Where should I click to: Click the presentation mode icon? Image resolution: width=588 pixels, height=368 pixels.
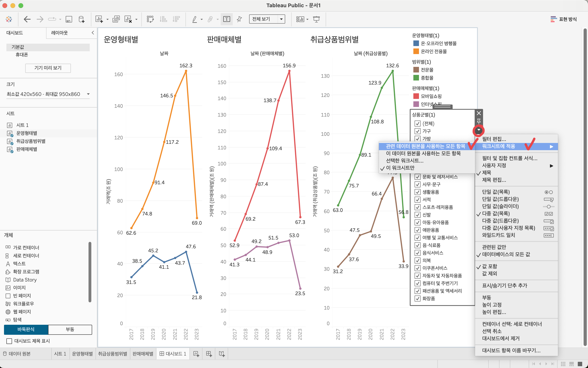pos(316,19)
